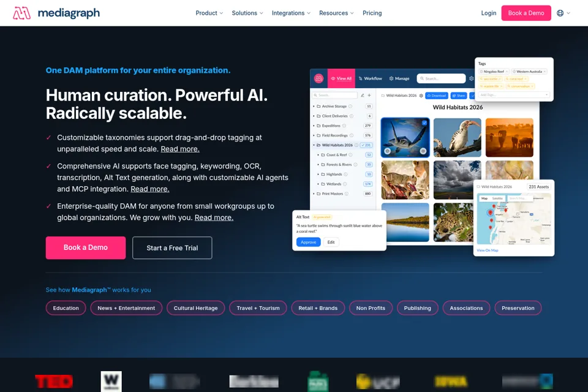Screen dimensions: 588x392
Task: Follow Read more after We grow with you
Action: pos(214,217)
